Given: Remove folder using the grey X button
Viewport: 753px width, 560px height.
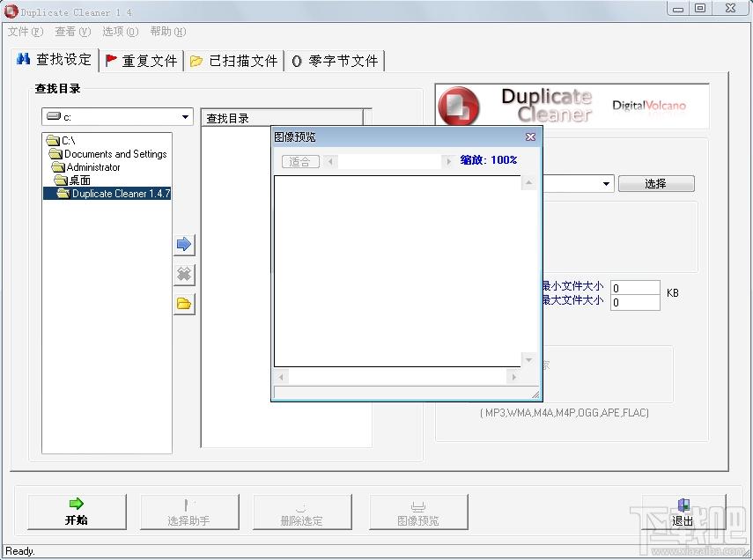Looking at the screenshot, I should [x=184, y=274].
